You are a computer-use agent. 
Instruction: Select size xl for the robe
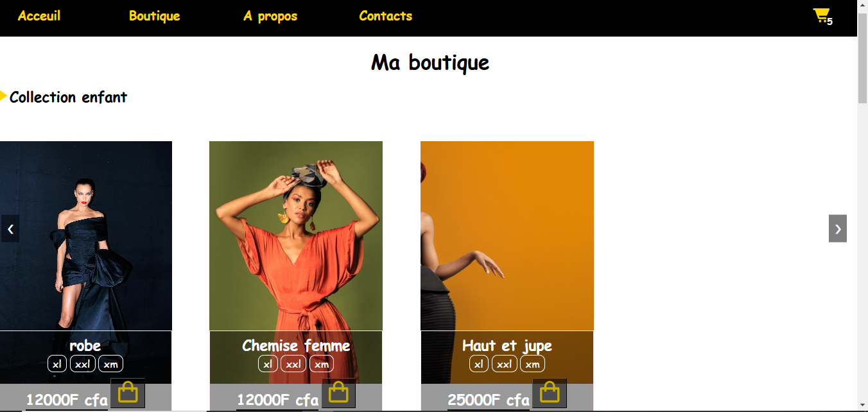coord(57,364)
